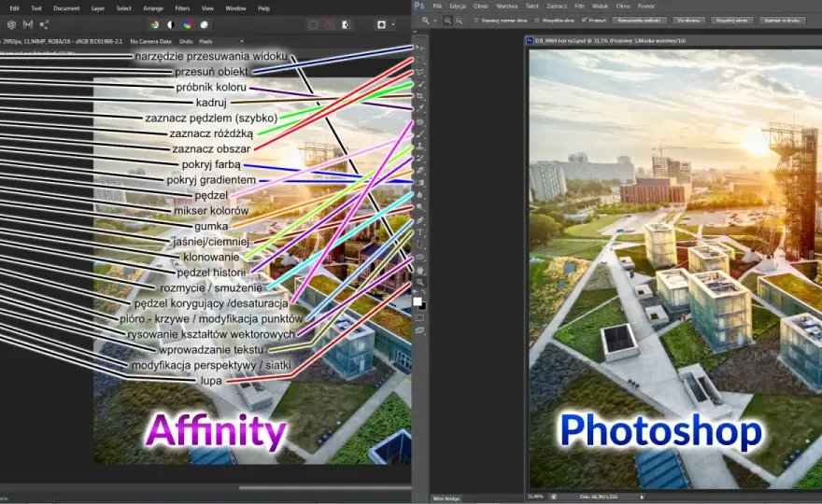The width and height of the screenshot is (822, 504).
Task: Click Photoshop background black color swatch
Action: (423, 306)
